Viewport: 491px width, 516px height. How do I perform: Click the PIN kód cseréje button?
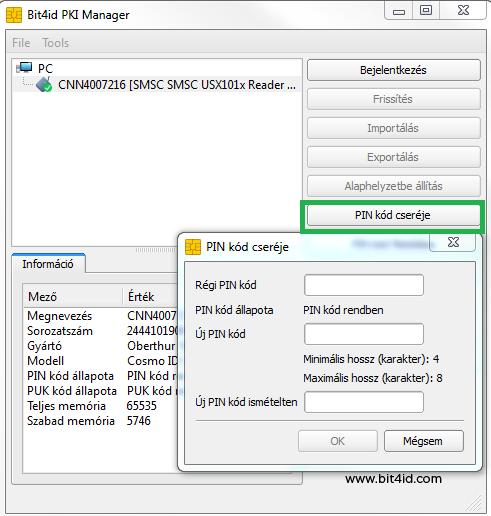[x=394, y=215]
